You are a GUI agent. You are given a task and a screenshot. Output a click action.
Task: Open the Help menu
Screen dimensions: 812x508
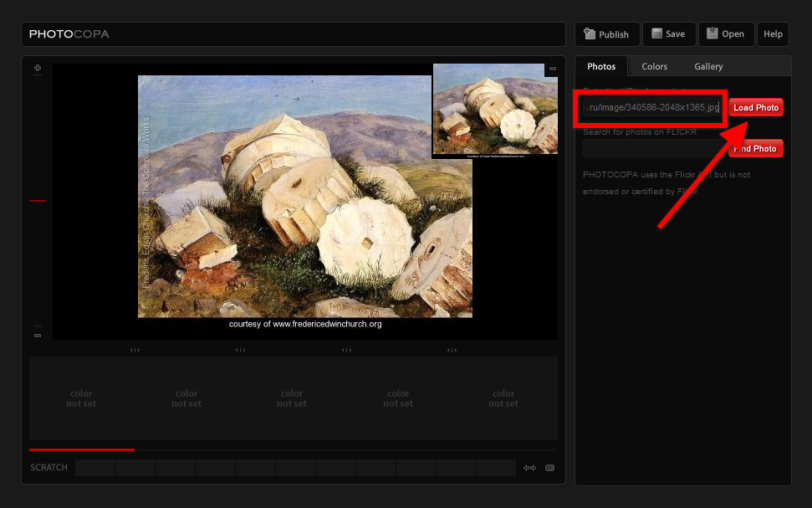(773, 34)
